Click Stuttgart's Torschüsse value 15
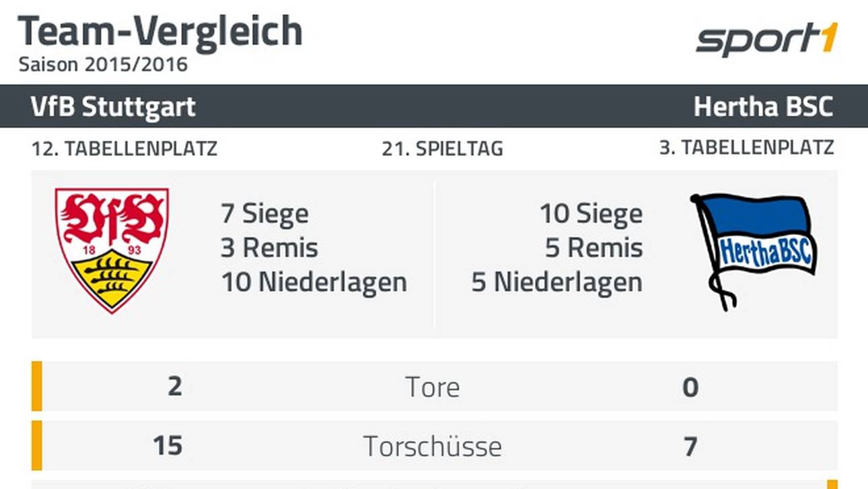Screen dimensions: 868x489 click(x=168, y=446)
